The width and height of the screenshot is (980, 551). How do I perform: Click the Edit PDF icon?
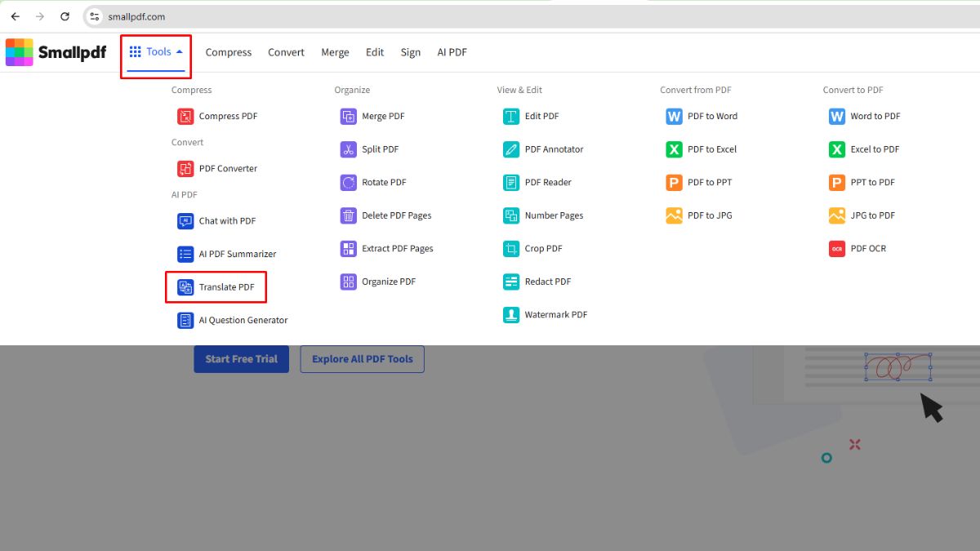511,117
